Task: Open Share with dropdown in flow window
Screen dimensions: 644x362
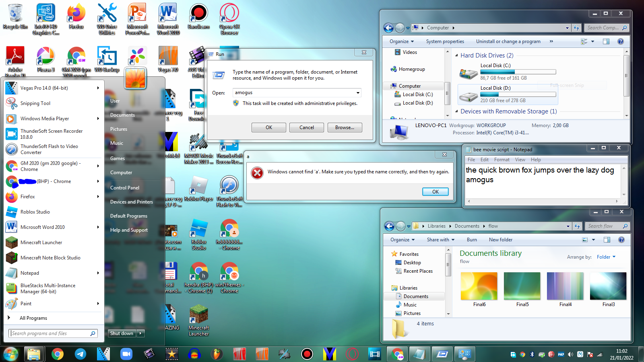Action: 441,240
